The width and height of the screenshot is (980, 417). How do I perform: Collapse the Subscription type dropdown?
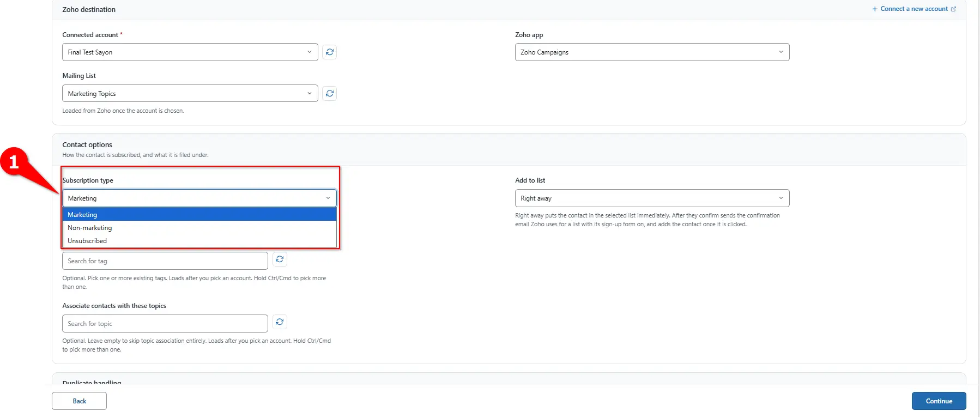199,198
